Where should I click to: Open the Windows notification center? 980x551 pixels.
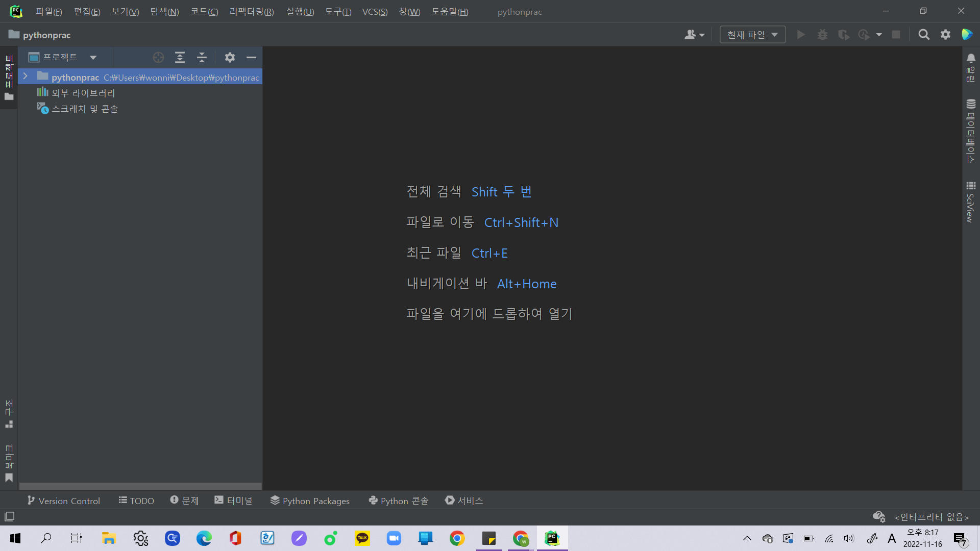pyautogui.click(x=960, y=538)
